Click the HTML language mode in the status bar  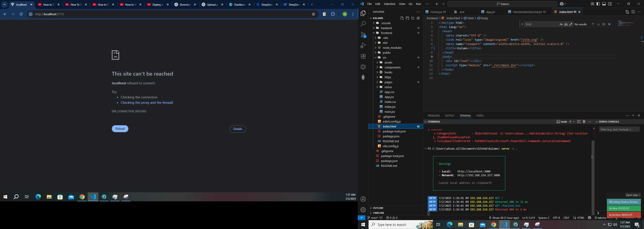tap(581, 218)
